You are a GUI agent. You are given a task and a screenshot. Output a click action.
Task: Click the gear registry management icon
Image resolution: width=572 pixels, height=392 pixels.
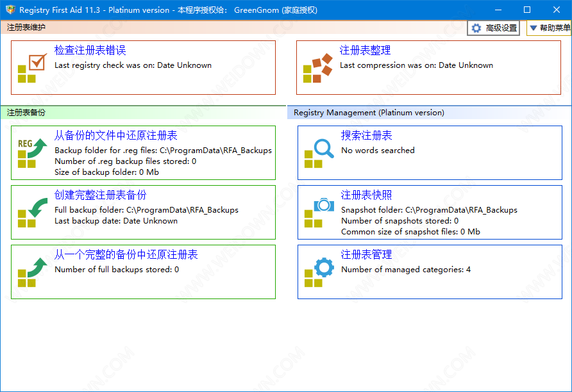point(319,272)
